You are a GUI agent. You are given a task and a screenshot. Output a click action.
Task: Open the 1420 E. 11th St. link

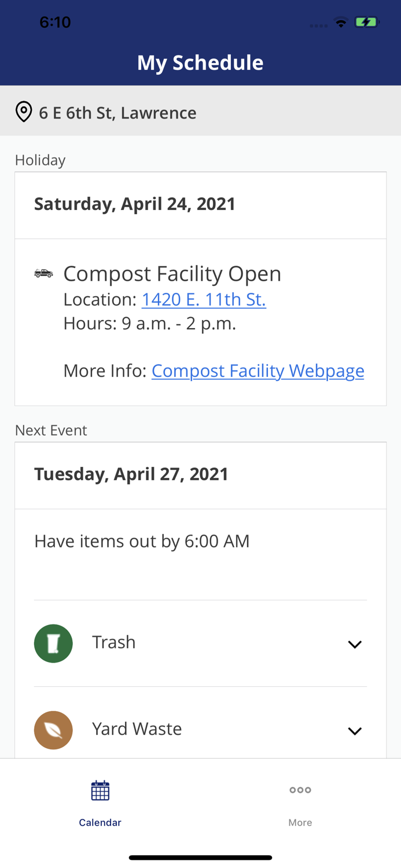[204, 299]
